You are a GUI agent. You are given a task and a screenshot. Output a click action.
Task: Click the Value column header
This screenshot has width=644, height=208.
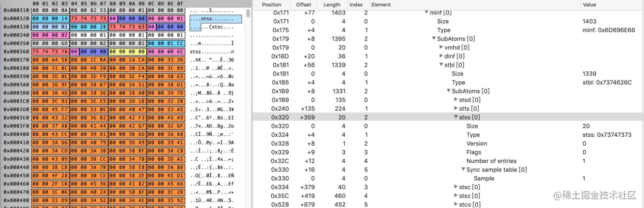[589, 4]
